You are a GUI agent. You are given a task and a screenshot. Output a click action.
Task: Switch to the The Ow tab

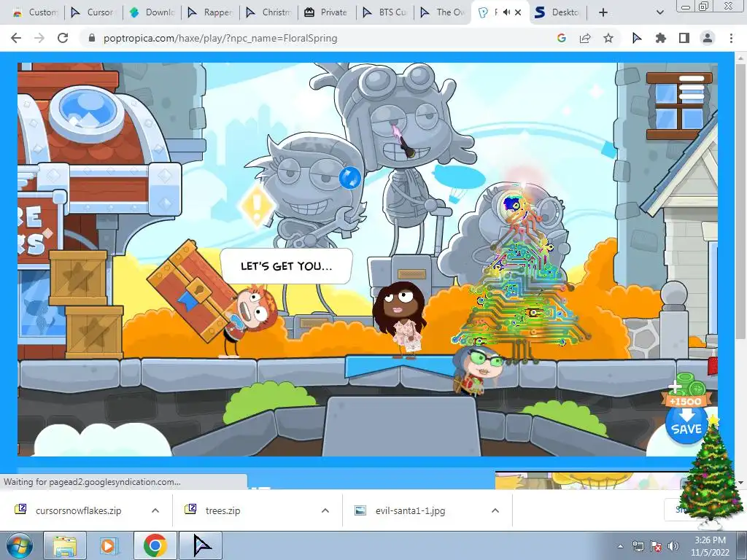click(443, 12)
